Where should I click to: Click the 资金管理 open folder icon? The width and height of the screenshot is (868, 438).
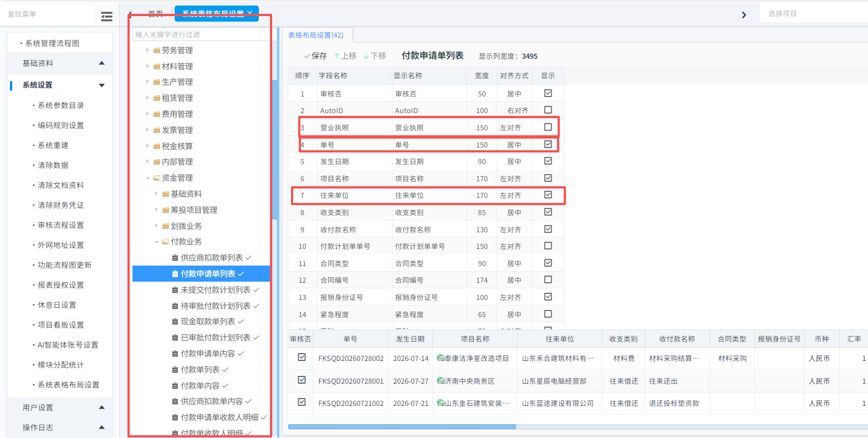pos(157,178)
